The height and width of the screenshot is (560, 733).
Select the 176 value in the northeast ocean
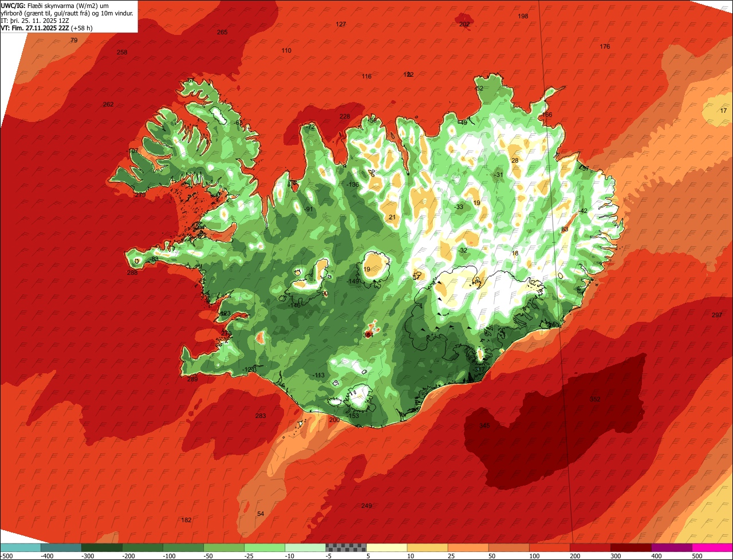click(605, 46)
